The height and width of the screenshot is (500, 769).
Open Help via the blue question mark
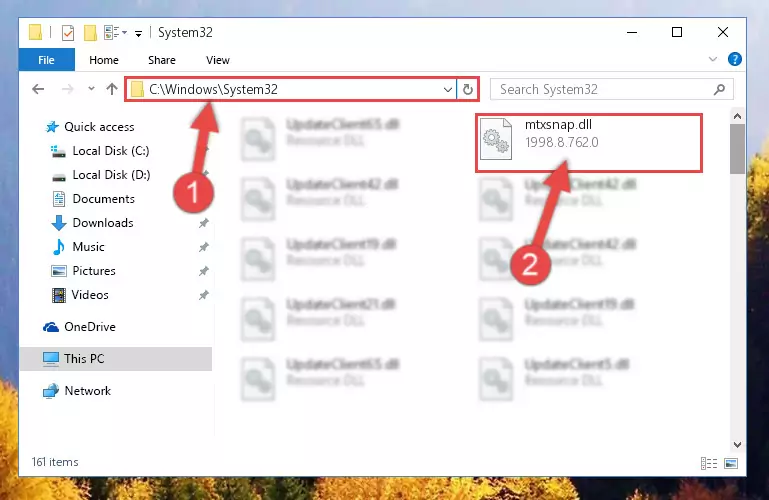[x=734, y=59]
